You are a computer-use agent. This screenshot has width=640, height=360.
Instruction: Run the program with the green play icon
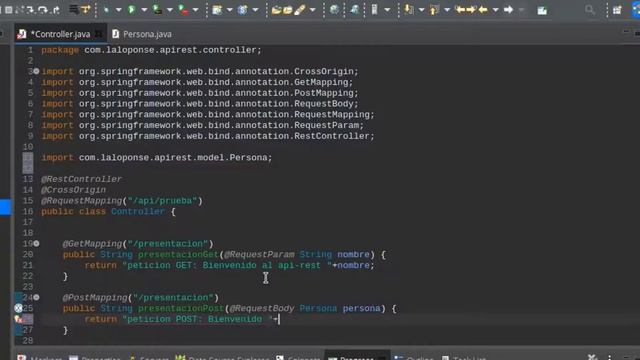[x=131, y=10]
